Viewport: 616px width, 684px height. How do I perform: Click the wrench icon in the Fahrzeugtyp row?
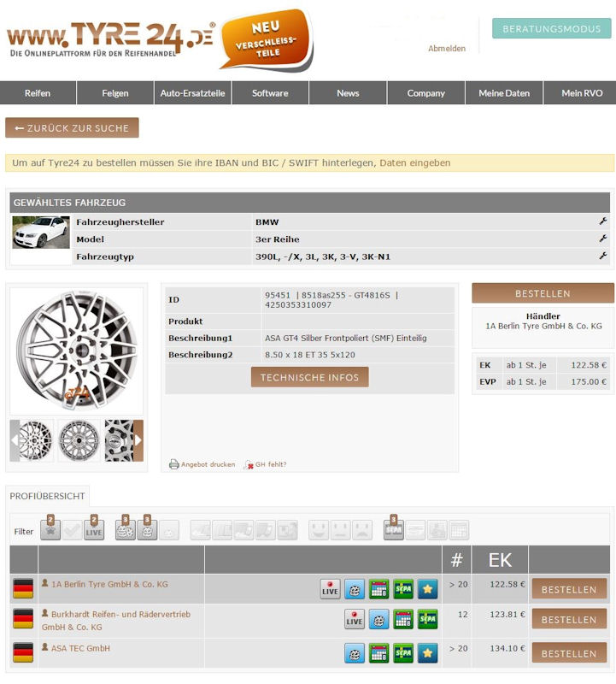(603, 256)
